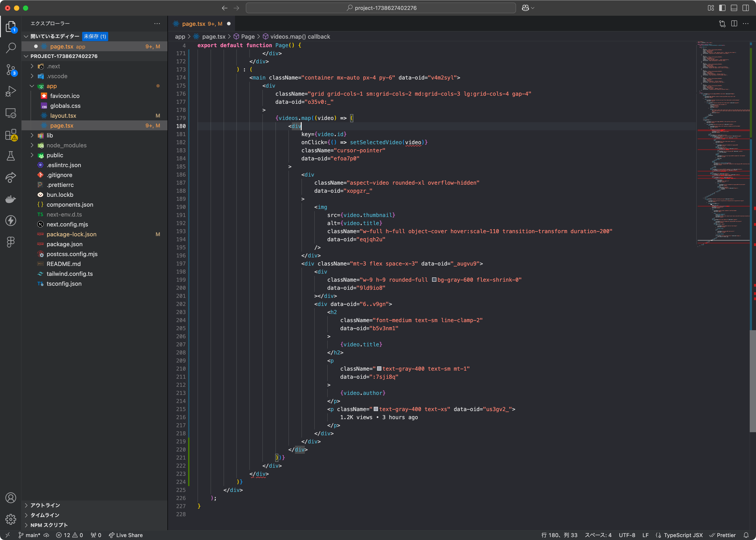Toggle the secondary side bar visibility
The height and width of the screenshot is (540, 756).
pyautogui.click(x=746, y=8)
